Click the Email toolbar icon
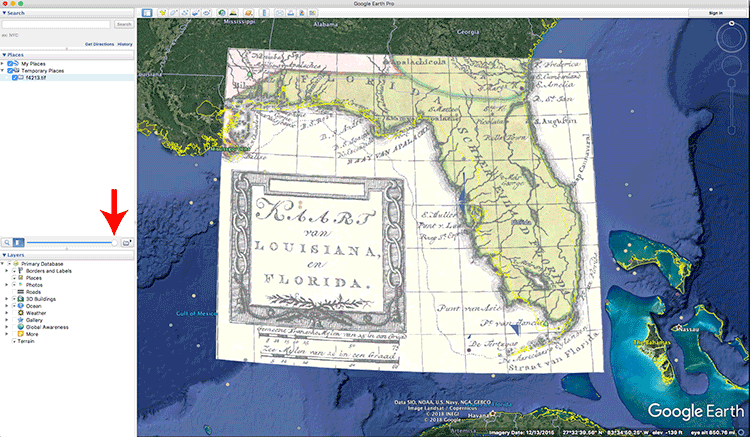The image size is (750, 437). [x=279, y=13]
